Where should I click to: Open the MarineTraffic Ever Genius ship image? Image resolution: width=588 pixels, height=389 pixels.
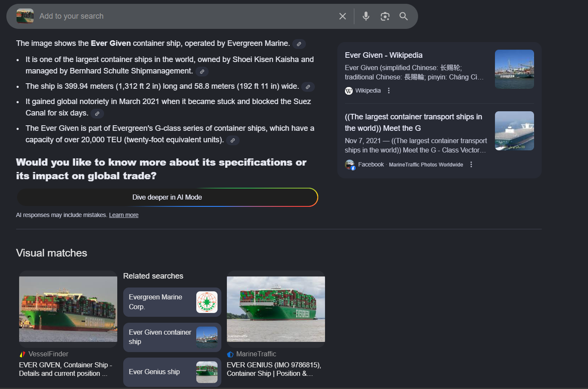276,309
